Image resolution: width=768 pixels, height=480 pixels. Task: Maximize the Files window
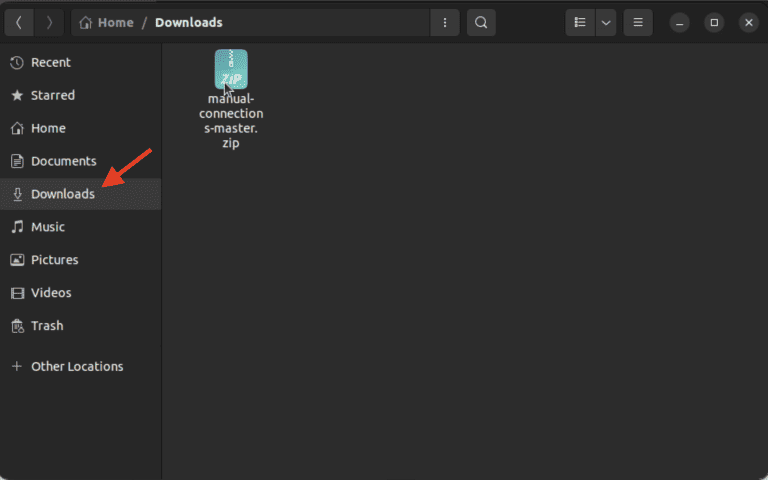[713, 22]
